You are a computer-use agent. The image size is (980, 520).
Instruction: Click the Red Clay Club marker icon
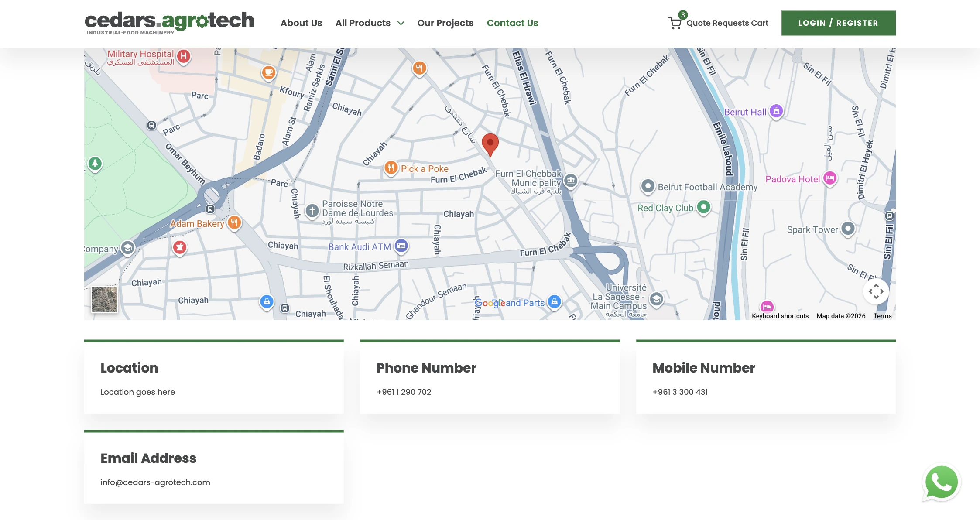[703, 207]
